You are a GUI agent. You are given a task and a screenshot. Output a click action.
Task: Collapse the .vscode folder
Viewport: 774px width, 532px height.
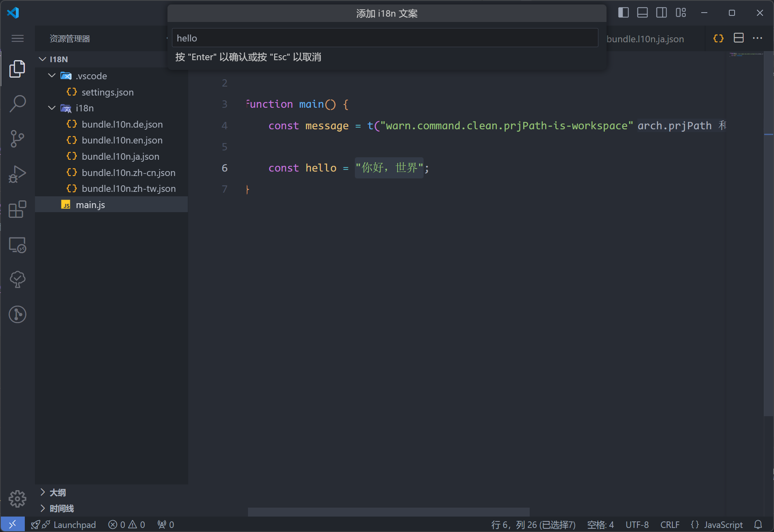point(52,76)
